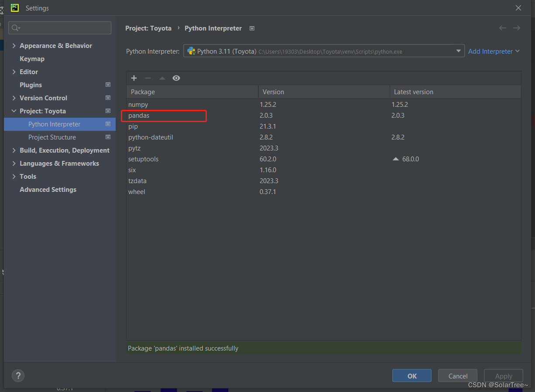Image resolution: width=535 pixels, height=392 pixels.
Task: Select the tzdata package row
Action: [324, 181]
